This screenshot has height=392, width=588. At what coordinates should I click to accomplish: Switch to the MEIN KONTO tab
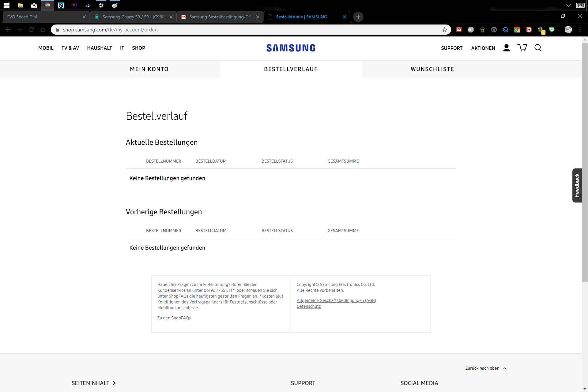pyautogui.click(x=149, y=69)
